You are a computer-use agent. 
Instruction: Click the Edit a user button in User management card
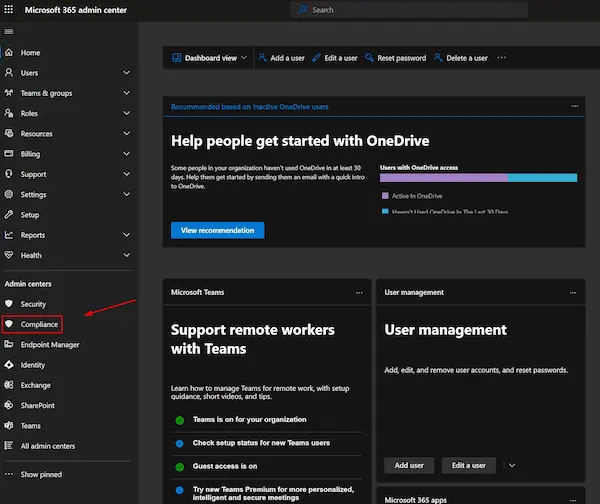pos(468,465)
